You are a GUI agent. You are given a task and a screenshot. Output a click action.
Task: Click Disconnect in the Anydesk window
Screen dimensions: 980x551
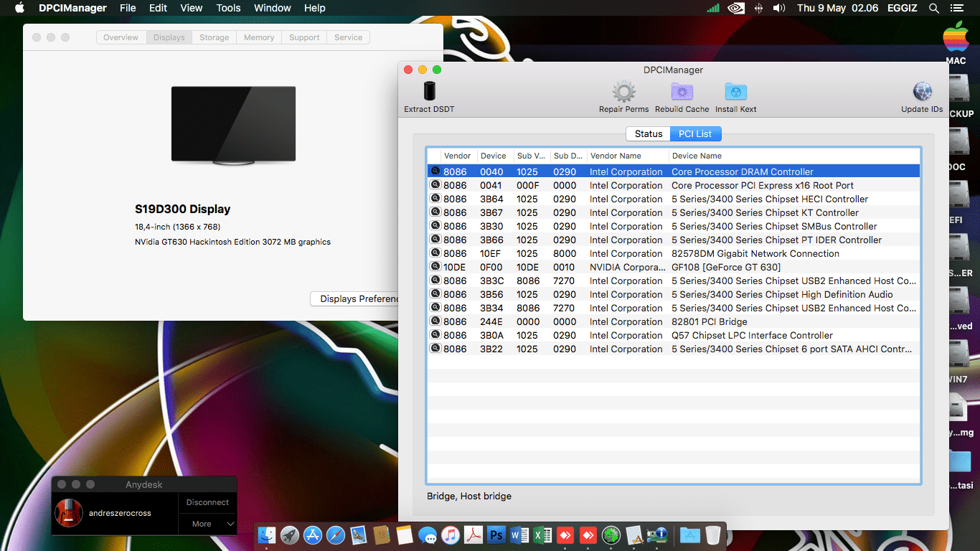(207, 502)
